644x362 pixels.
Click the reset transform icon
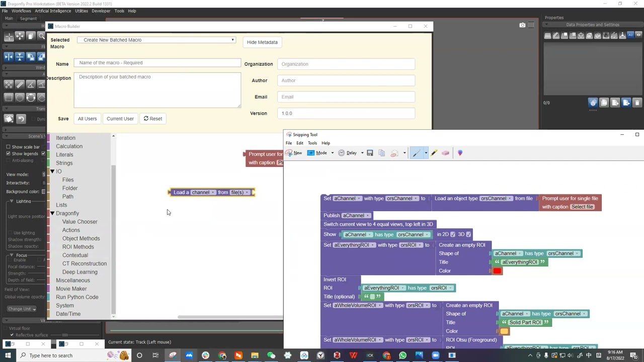coord(9,119)
